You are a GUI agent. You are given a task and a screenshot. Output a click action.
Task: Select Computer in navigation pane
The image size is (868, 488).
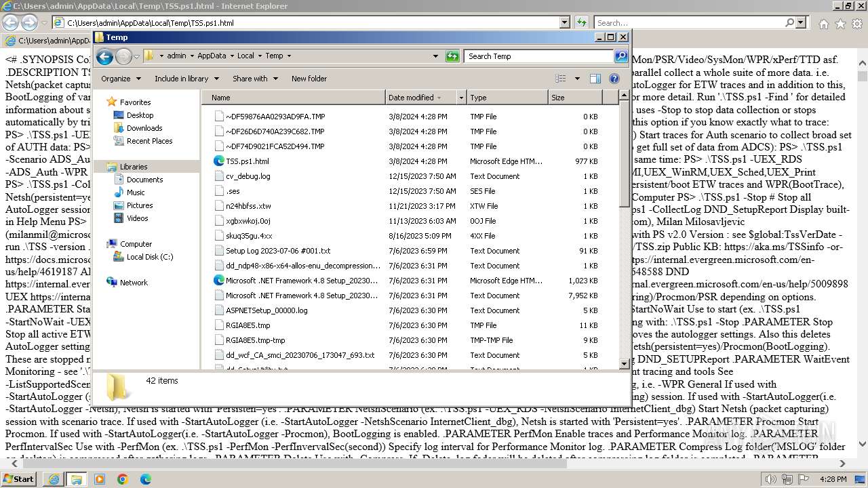point(136,244)
